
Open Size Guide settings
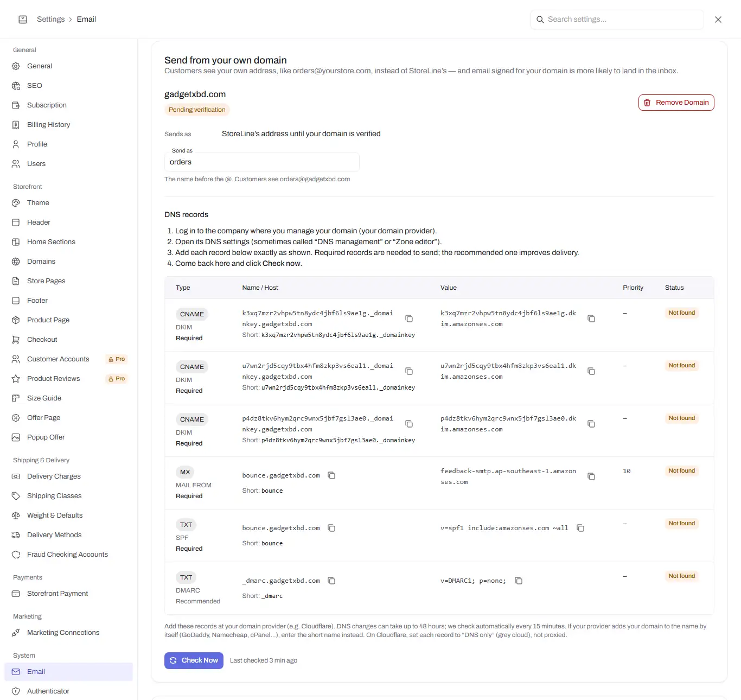68,398
